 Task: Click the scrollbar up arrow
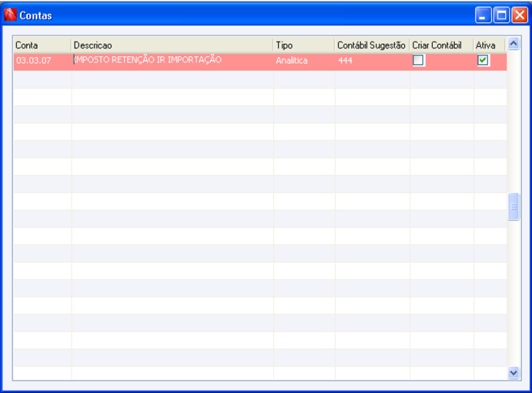513,41
